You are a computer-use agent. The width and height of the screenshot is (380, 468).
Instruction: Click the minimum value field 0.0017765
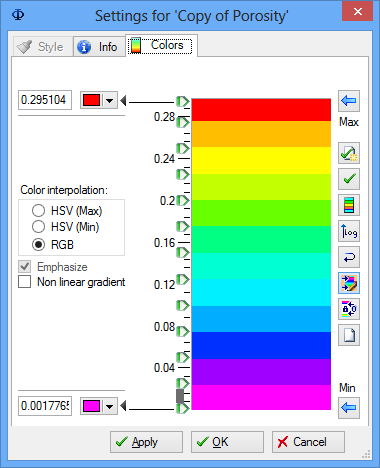point(45,406)
